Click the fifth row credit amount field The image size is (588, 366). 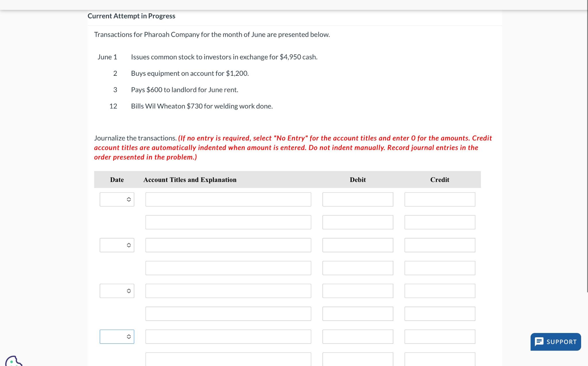pyautogui.click(x=440, y=291)
